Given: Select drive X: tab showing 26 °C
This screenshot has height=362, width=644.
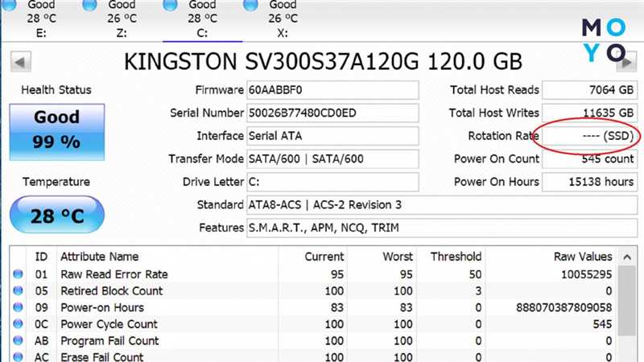Looking at the screenshot, I should click(283, 19).
